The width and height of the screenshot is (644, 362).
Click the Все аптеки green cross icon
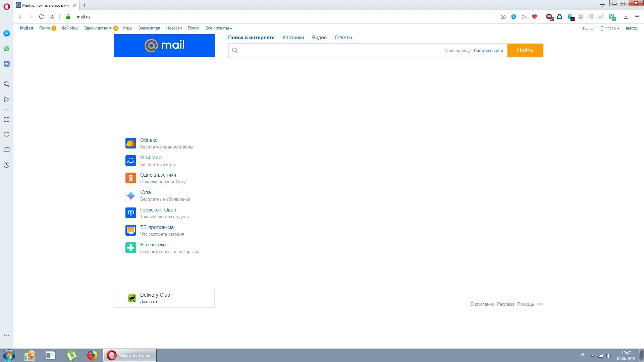pos(131,248)
